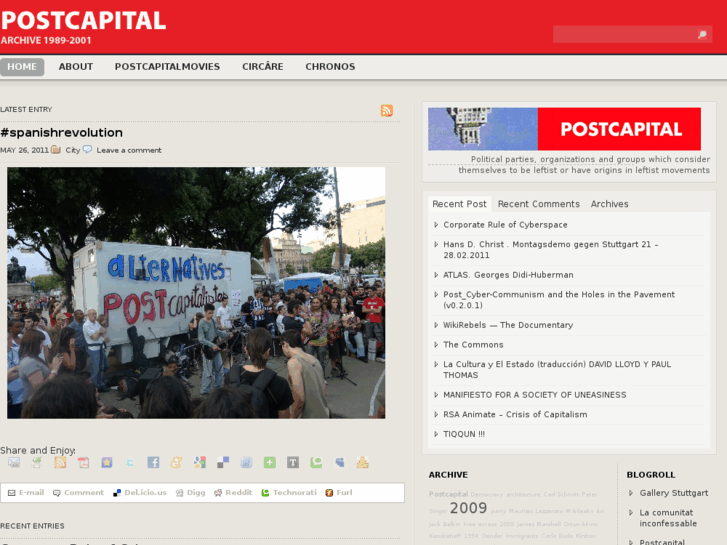Viewport: 727px width, 545px height.
Task: Share via the email envelope icon
Action: (14, 462)
